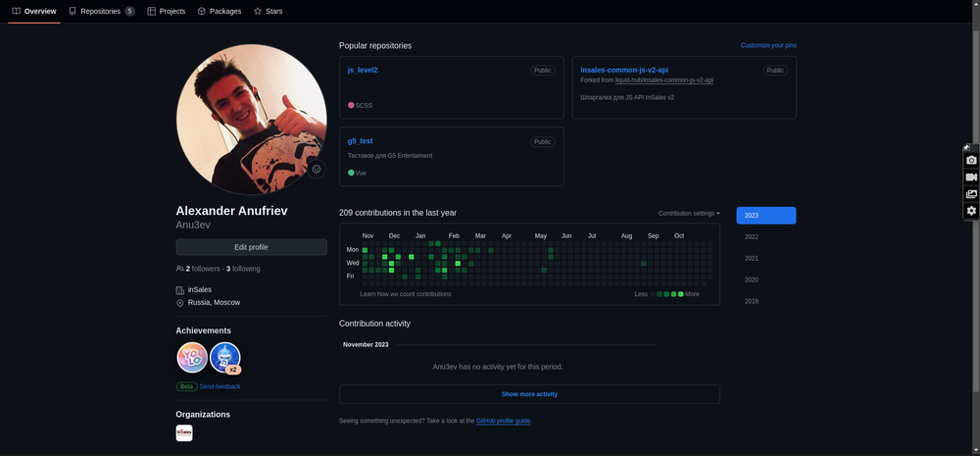Image resolution: width=980 pixels, height=456 pixels.
Task: Pin the floating capture toolbar
Action: (x=966, y=147)
